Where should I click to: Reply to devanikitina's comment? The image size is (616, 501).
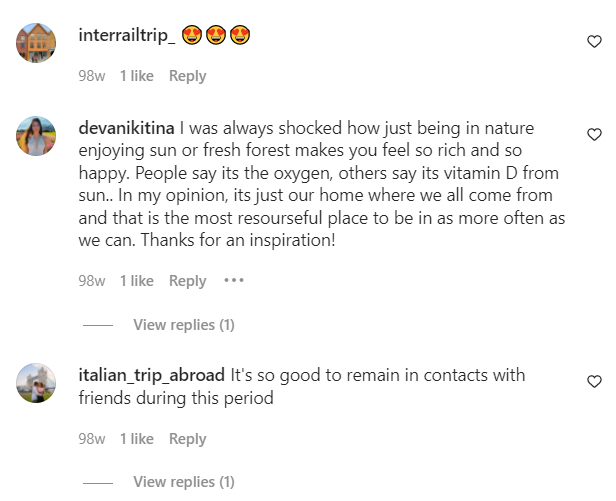click(x=187, y=281)
